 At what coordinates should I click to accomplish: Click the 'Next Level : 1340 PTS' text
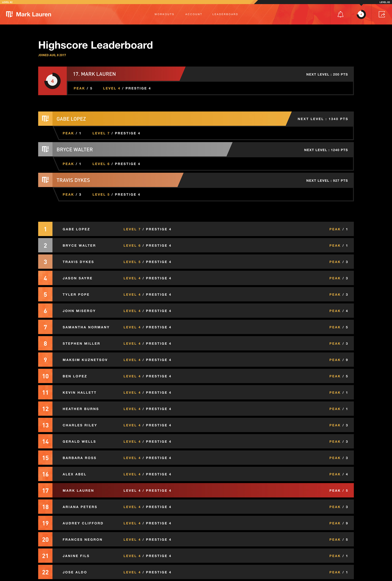(x=323, y=119)
